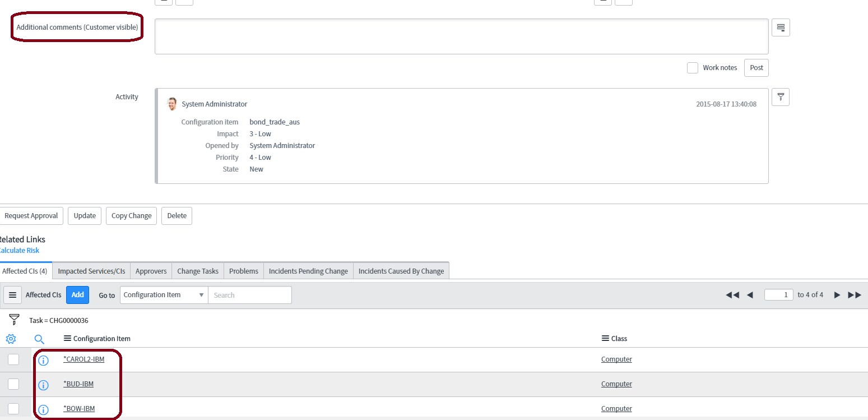Click the column search magnifier icon

tap(39, 339)
